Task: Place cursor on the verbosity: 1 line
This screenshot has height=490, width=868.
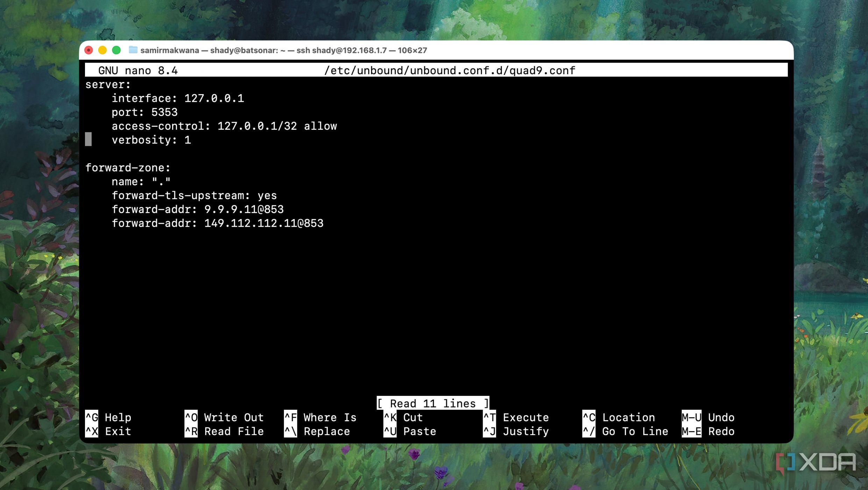Action: click(151, 140)
